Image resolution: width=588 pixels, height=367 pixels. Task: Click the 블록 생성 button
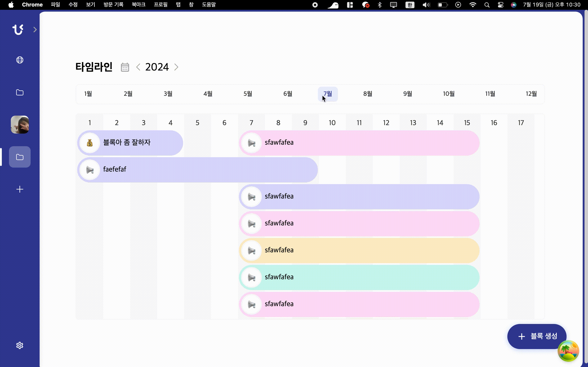[x=537, y=336]
